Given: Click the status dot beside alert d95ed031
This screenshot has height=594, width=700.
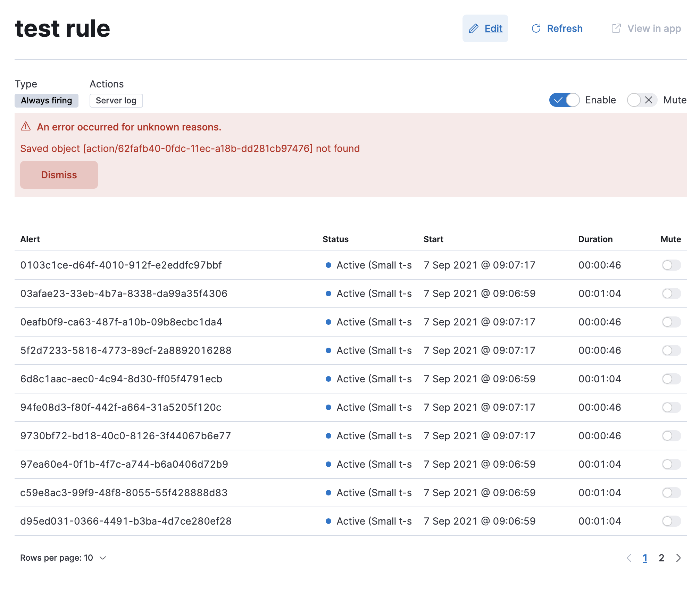Looking at the screenshot, I should (x=328, y=521).
